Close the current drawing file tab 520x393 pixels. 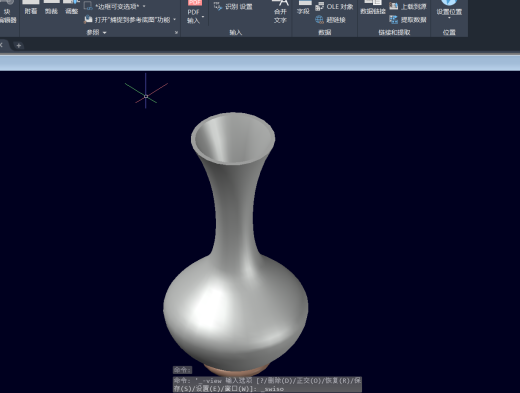point(1,45)
